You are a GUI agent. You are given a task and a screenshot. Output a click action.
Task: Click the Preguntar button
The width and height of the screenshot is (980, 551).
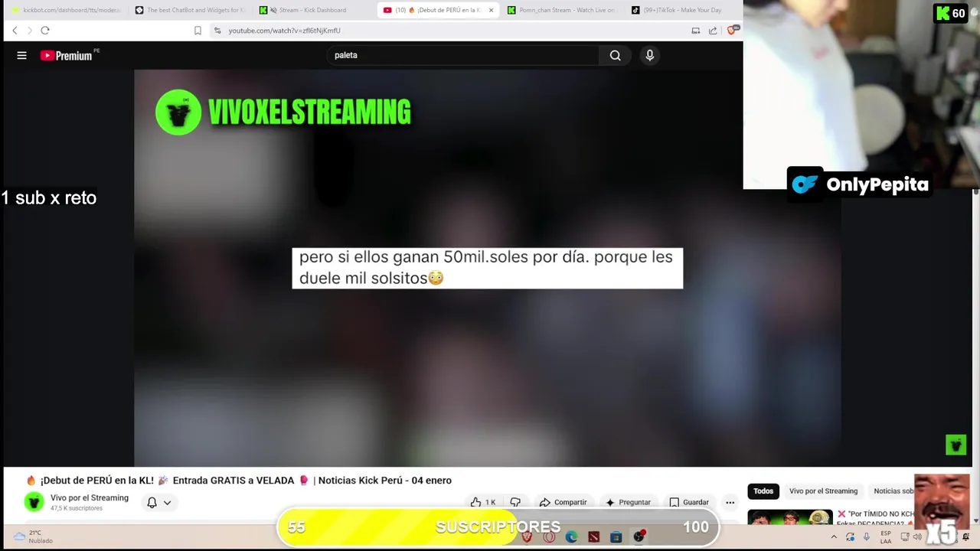tap(628, 502)
